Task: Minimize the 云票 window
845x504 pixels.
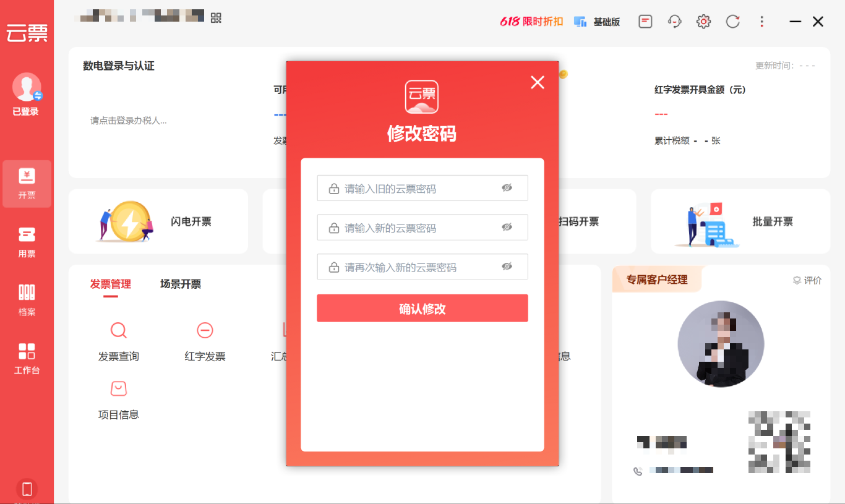Action: click(x=796, y=22)
